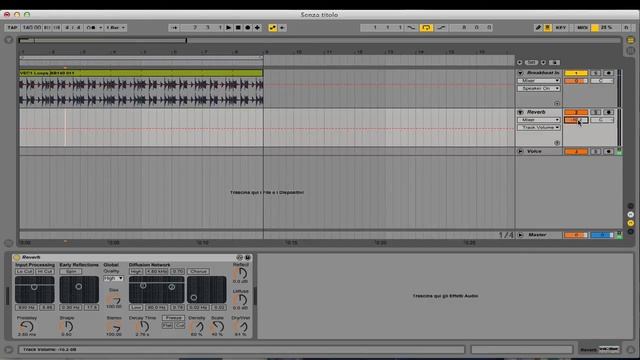Click Next Locator arrow button
The width and height of the screenshot is (640, 360).
pyautogui.click(x=543, y=62)
